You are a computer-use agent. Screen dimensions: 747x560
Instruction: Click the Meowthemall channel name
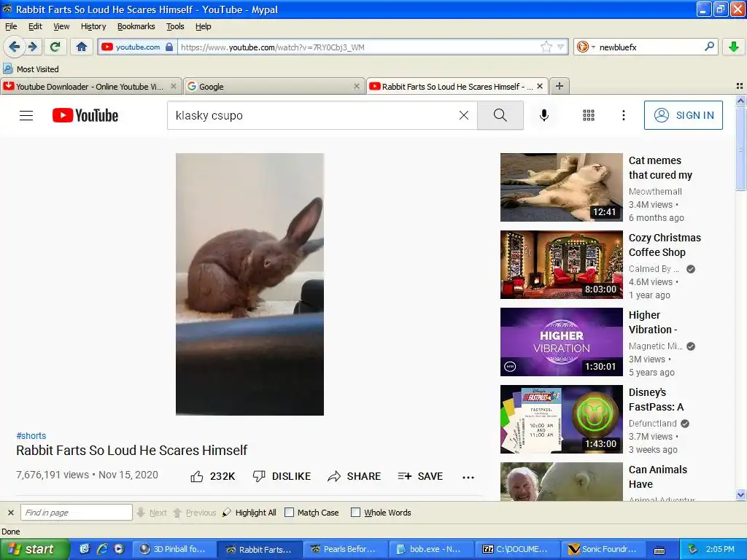pos(655,192)
